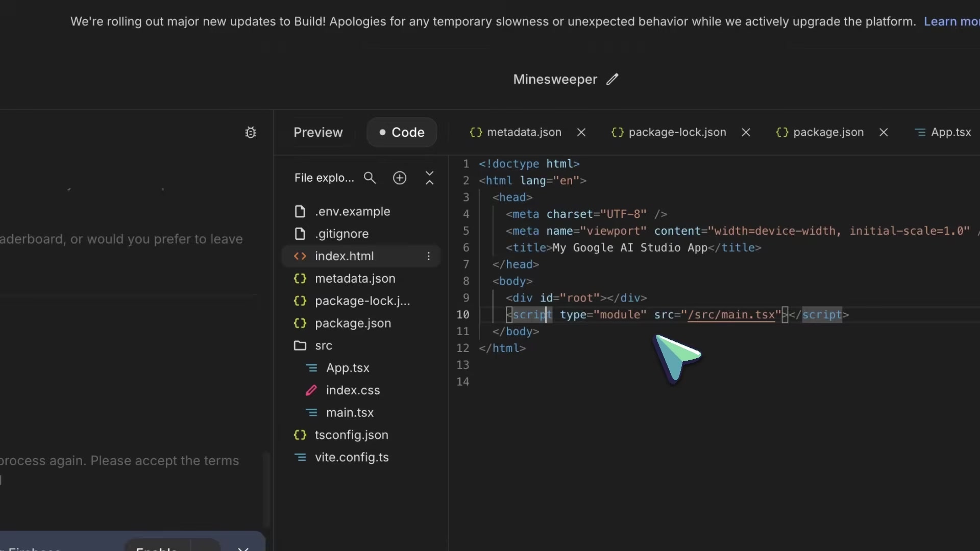Select the Code tab
Viewport: 980px width, 551px height.
tap(401, 132)
